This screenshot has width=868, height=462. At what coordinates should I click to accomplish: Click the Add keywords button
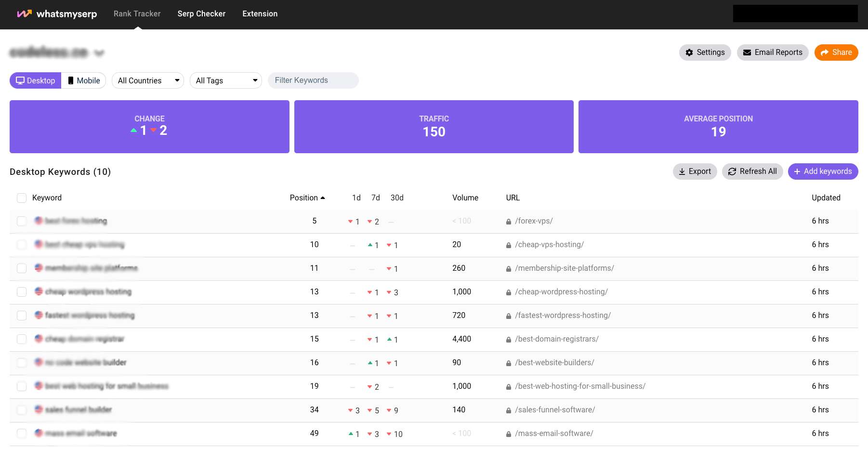tap(823, 171)
